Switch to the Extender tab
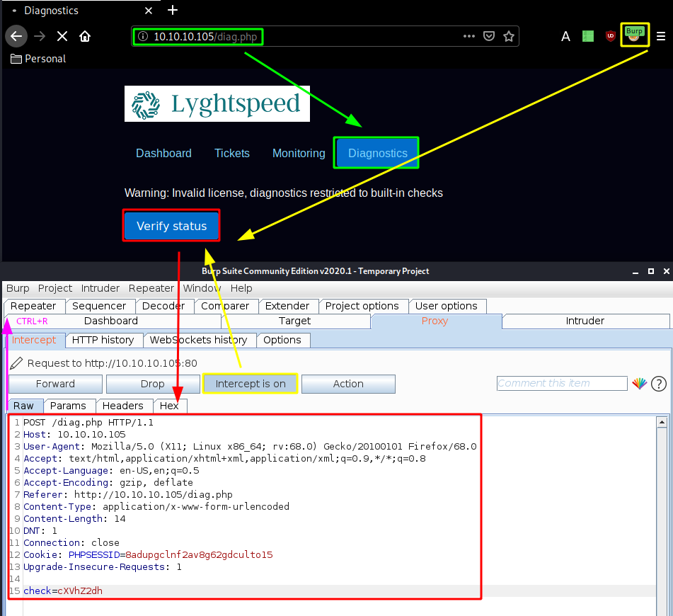 pos(287,306)
